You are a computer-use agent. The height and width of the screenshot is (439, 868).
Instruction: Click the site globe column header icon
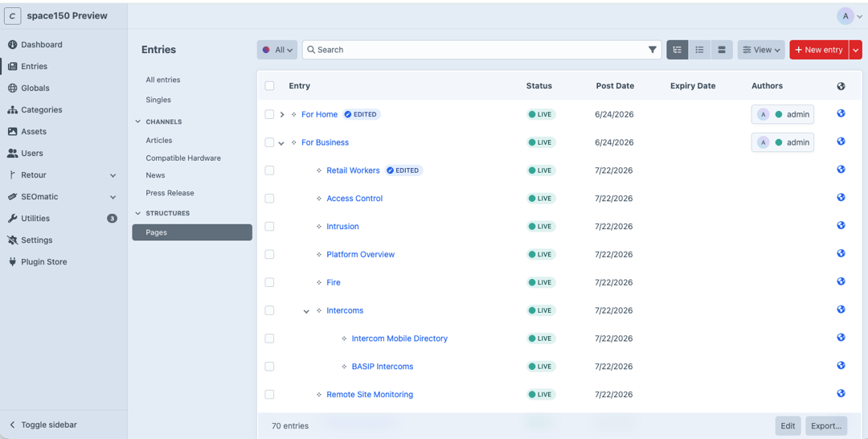click(841, 86)
